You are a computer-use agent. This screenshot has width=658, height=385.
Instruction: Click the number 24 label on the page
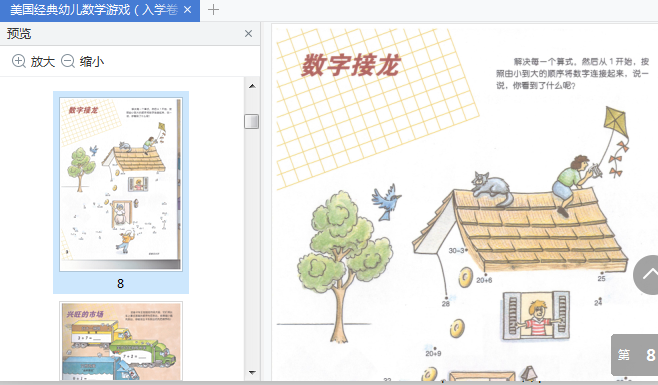(598, 302)
